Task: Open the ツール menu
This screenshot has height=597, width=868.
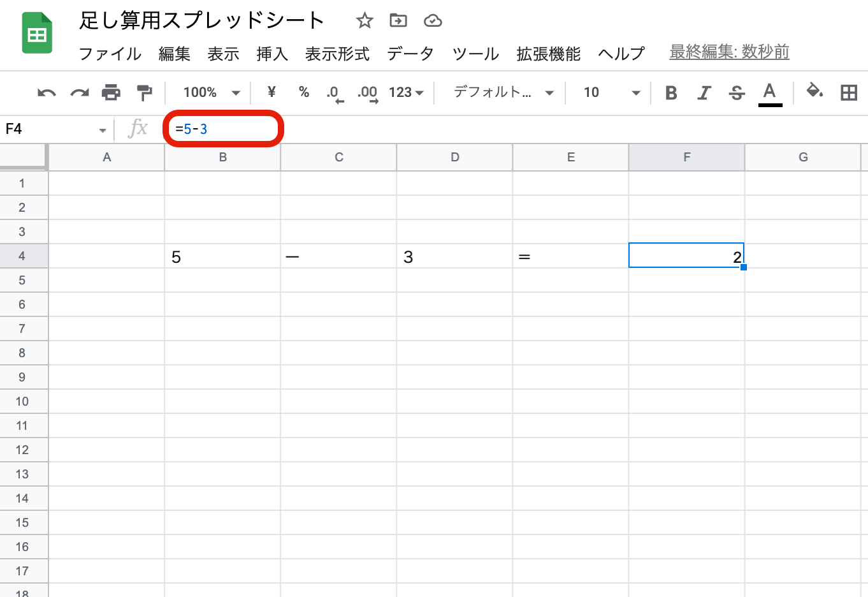Action: [475, 54]
